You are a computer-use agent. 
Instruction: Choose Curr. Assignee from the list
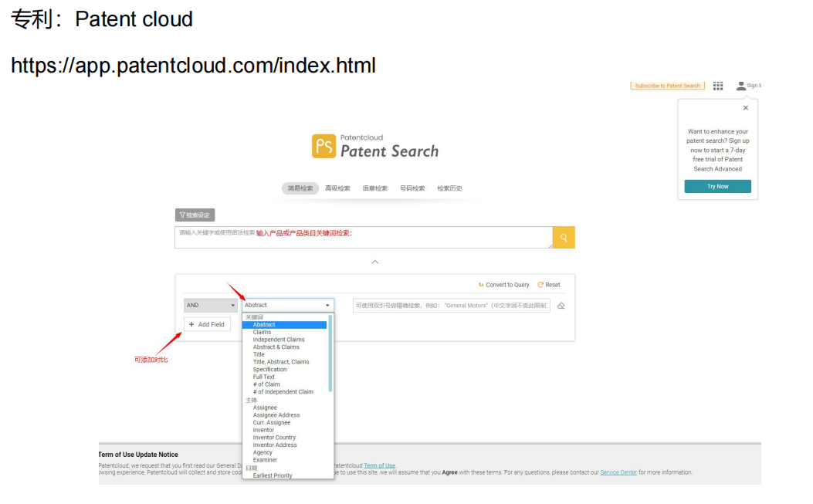(272, 423)
